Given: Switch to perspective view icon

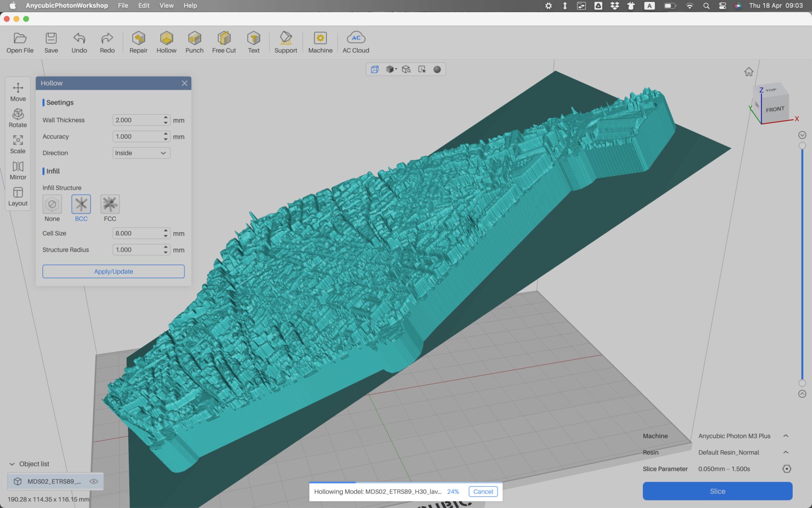Looking at the screenshot, I should click(375, 69).
